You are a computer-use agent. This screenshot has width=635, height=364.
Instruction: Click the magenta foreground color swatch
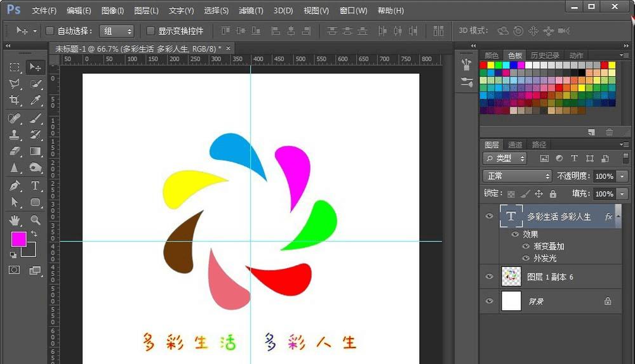click(18, 238)
